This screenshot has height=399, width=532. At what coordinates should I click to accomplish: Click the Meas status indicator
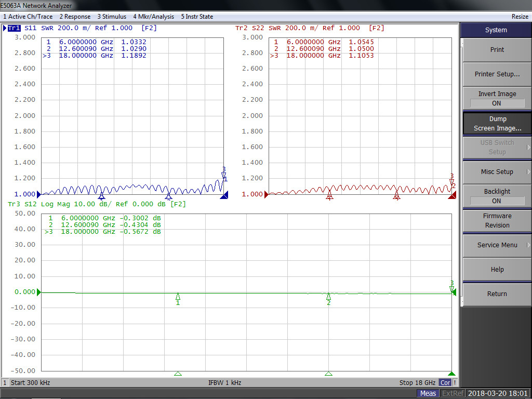point(428,393)
